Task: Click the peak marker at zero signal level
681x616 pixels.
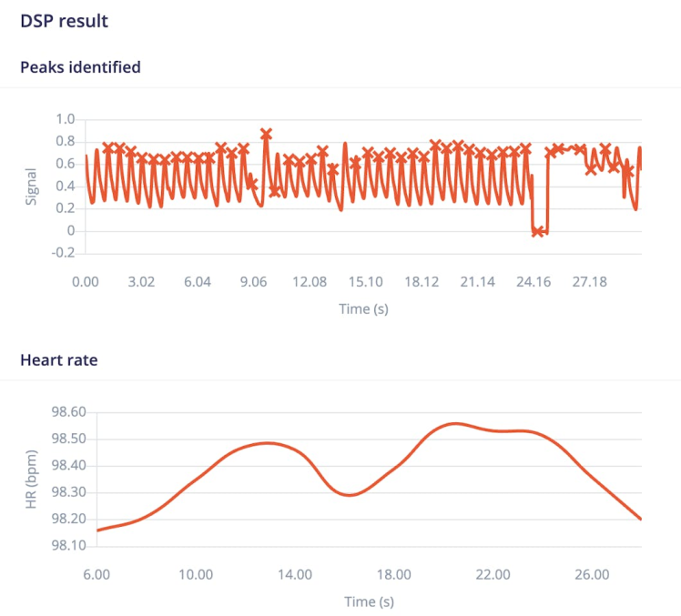Action: point(538,231)
